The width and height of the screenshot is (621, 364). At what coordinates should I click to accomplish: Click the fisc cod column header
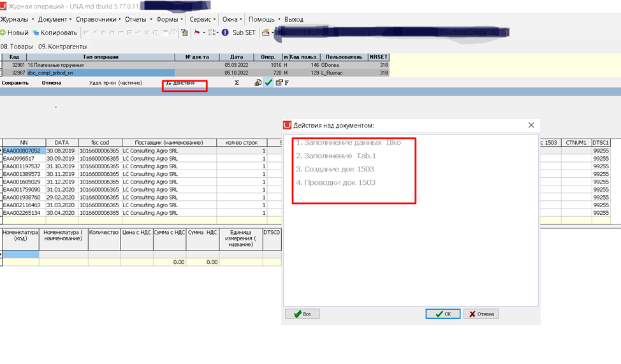coord(100,143)
